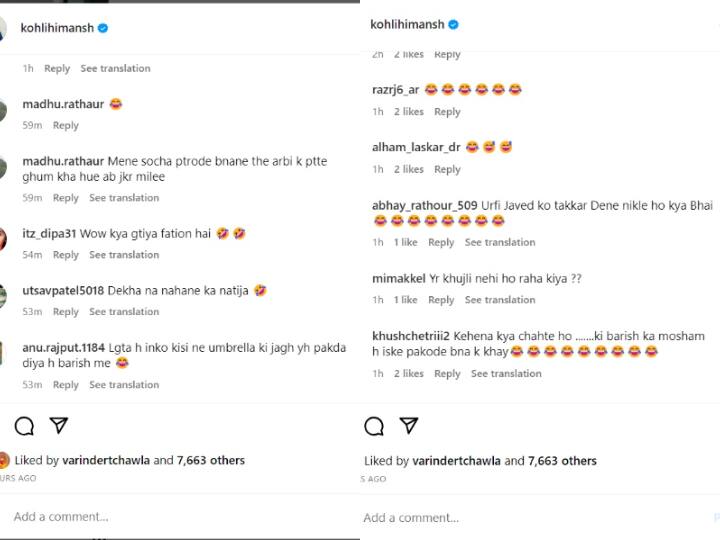Click Add a comment field in left panel

point(60,517)
